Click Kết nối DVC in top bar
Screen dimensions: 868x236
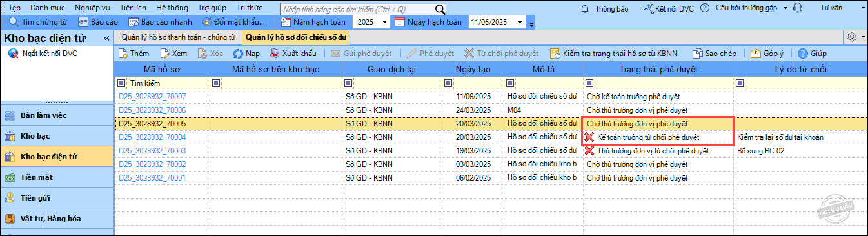[x=669, y=8]
